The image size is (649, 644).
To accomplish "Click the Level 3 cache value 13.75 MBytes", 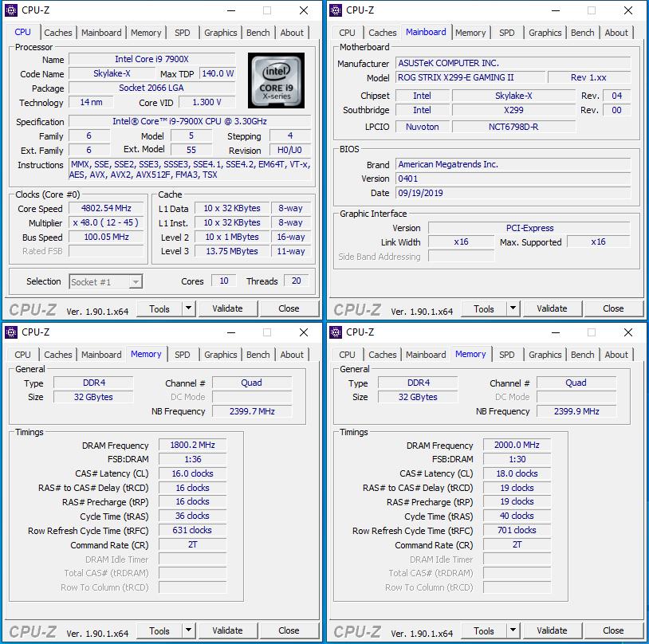I will point(232,251).
